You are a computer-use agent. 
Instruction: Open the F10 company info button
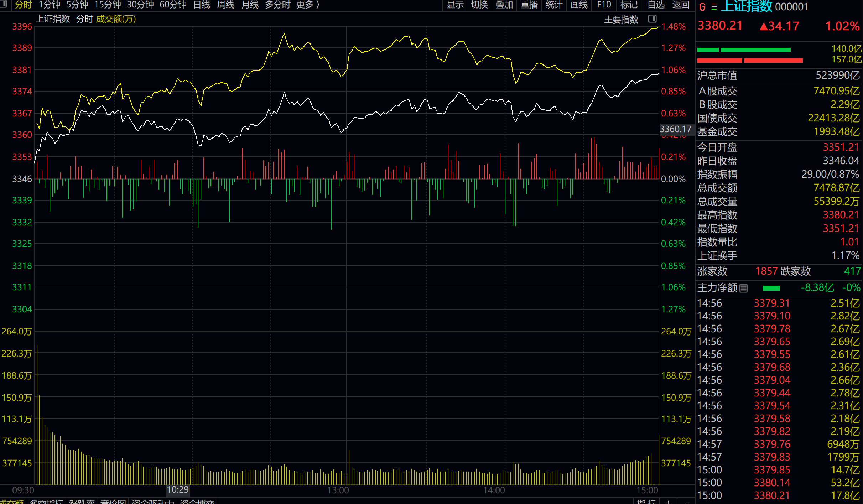point(604,5)
